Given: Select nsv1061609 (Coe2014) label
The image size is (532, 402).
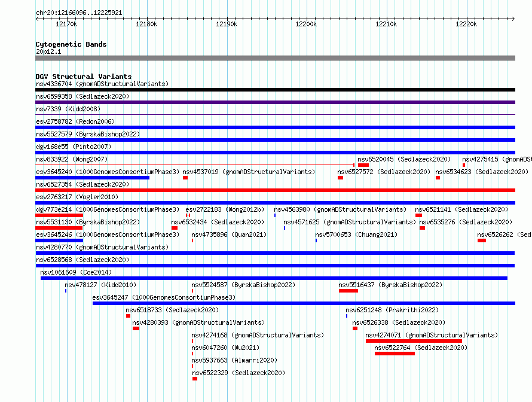Looking at the screenshot, I should click(x=76, y=272).
